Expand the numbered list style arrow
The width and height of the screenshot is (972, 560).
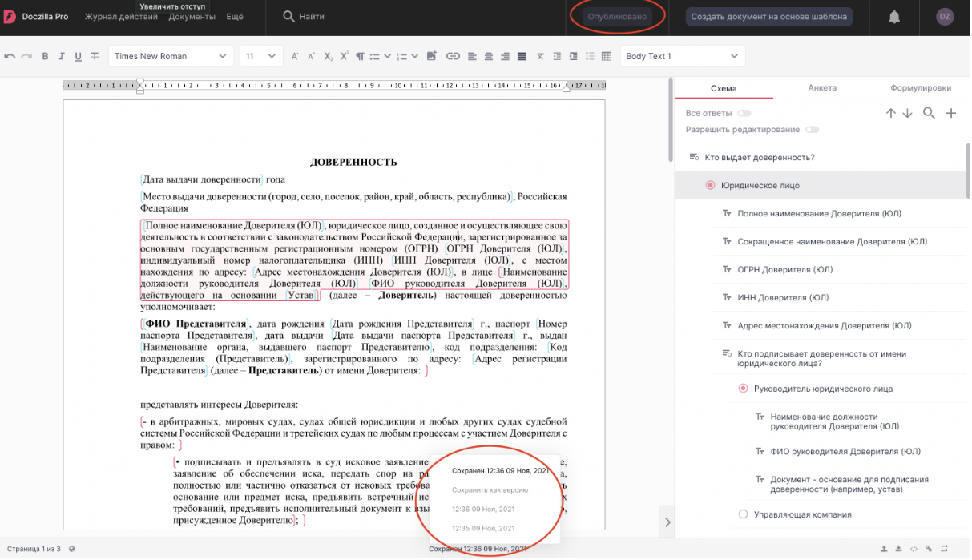pyautogui.click(x=414, y=56)
